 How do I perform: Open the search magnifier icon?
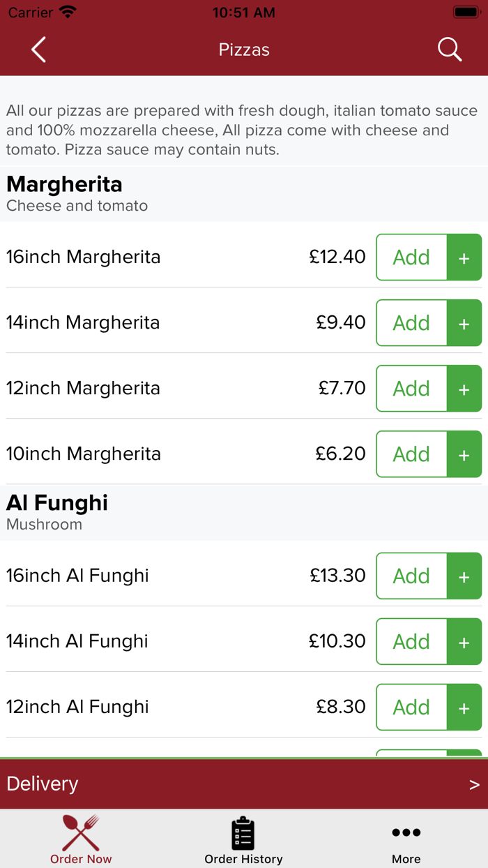tap(449, 50)
